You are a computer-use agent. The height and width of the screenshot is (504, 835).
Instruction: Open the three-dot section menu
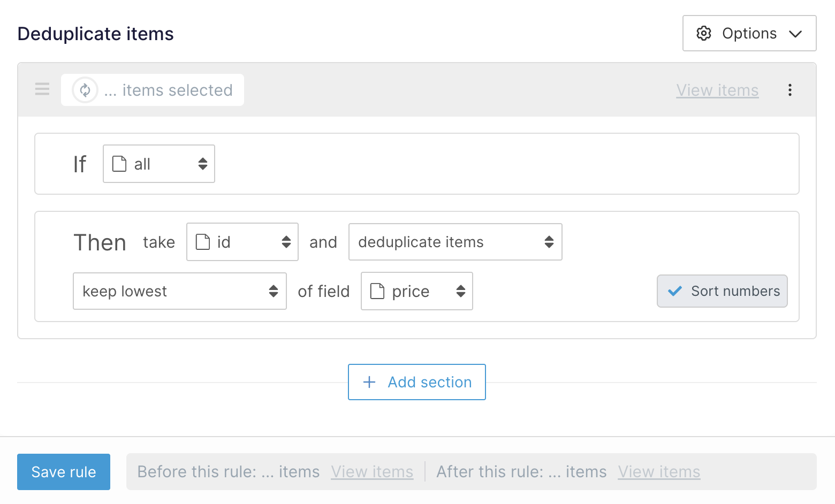tap(790, 90)
